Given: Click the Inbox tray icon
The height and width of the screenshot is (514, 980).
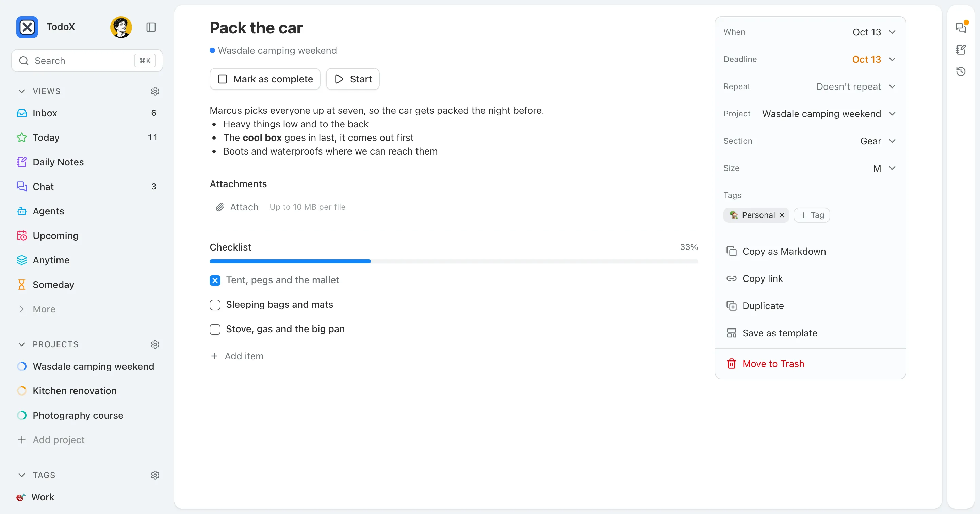Looking at the screenshot, I should pos(22,113).
